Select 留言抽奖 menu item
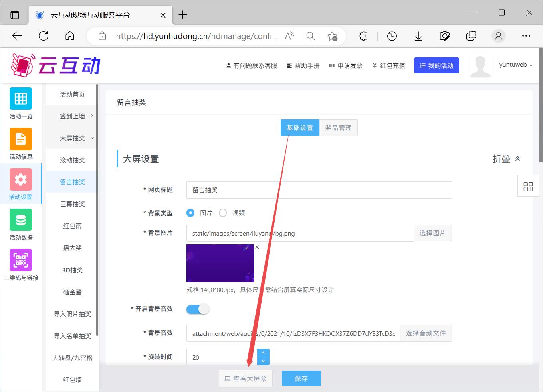Viewport: 543px width, 392px height. tap(72, 182)
